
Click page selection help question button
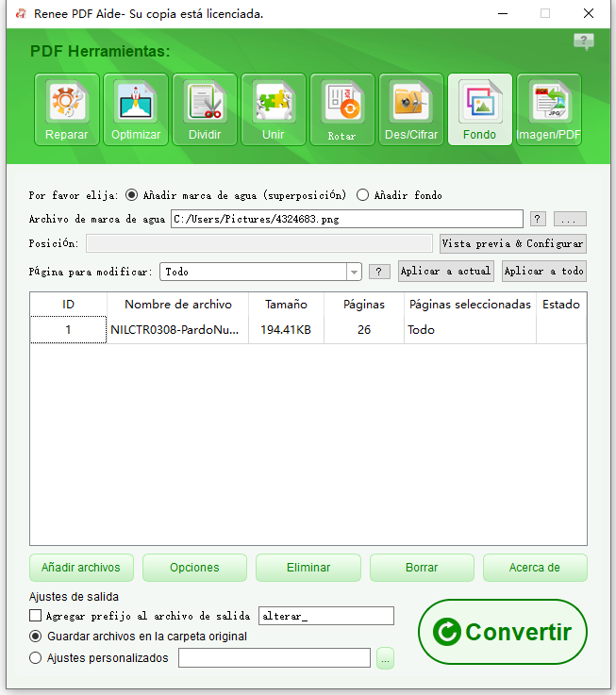click(379, 272)
